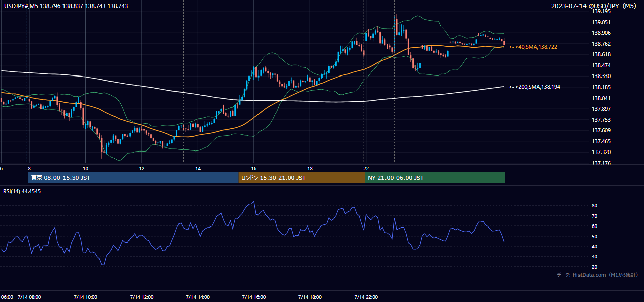Click hour tick 8 under price chart
Screen dimensions: 644x302
[29, 169]
